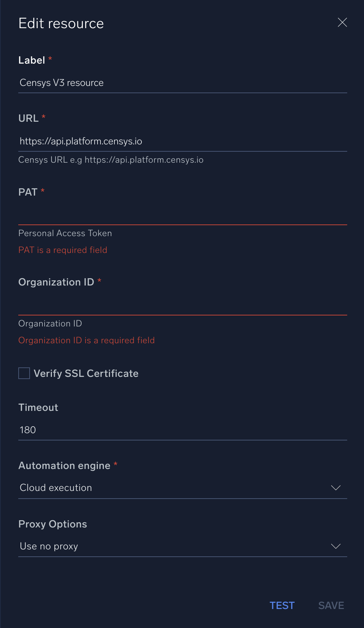Click the Edit resource heading

click(x=61, y=24)
